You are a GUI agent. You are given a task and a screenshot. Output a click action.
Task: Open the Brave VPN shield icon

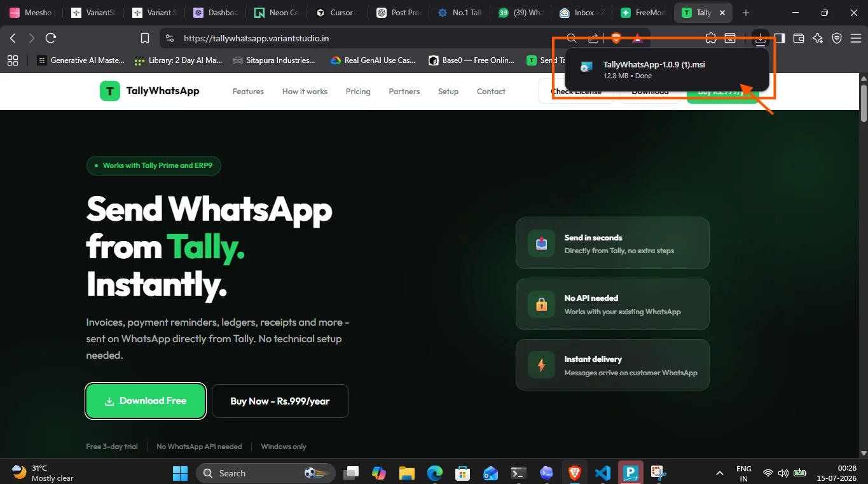pyautogui.click(x=837, y=38)
